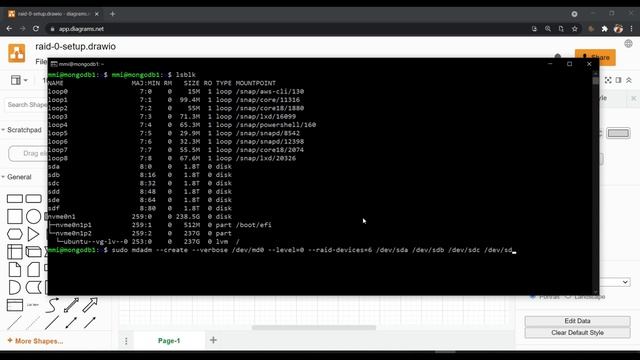Select the Circle shape in General palette

click(33, 216)
